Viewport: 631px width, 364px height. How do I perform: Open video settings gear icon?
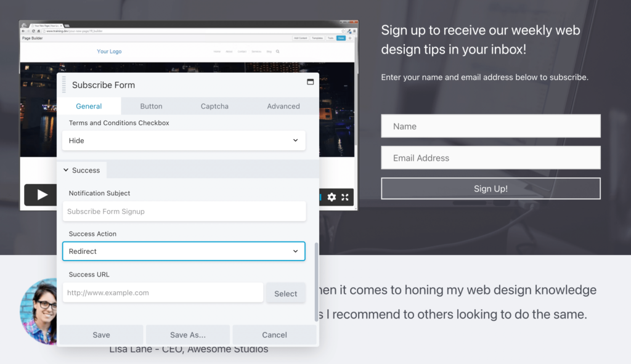coord(331,197)
